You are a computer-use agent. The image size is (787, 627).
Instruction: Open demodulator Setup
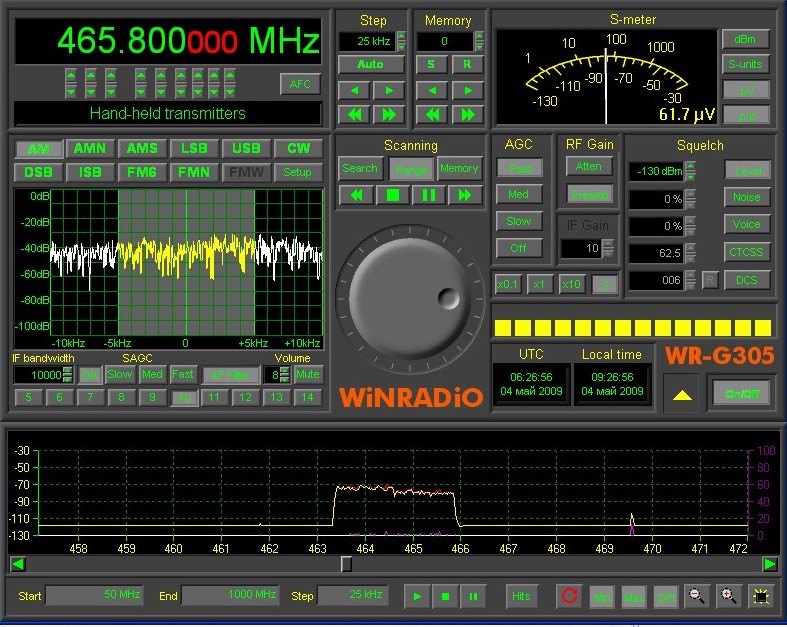(298, 172)
